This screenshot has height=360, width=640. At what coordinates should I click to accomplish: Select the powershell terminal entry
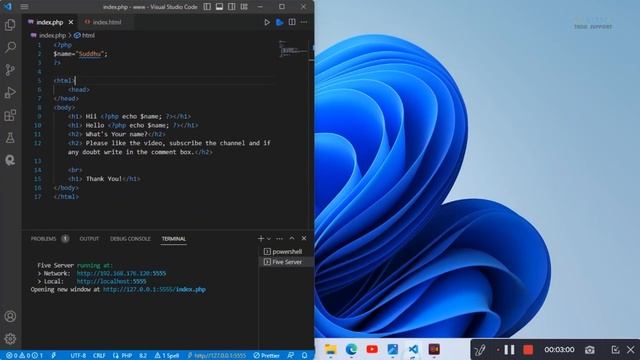[x=286, y=251]
